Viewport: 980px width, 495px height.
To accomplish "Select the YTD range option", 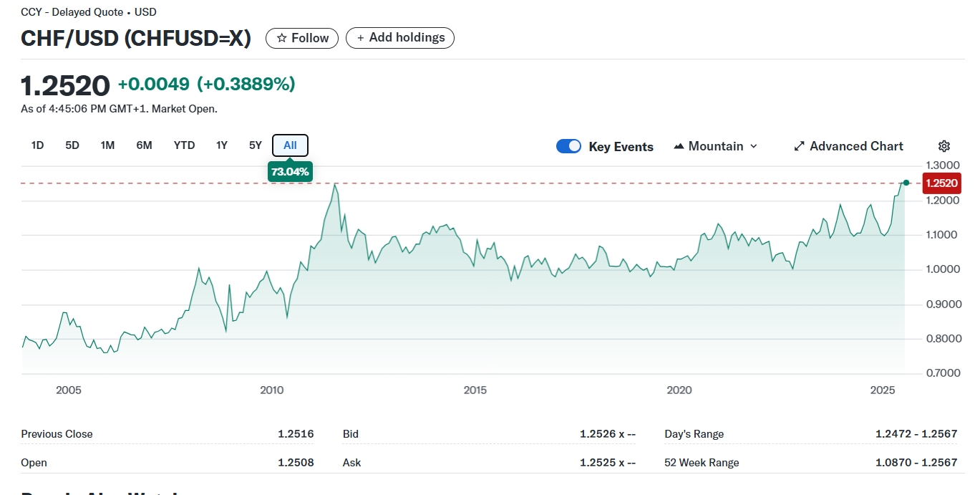I will point(184,145).
